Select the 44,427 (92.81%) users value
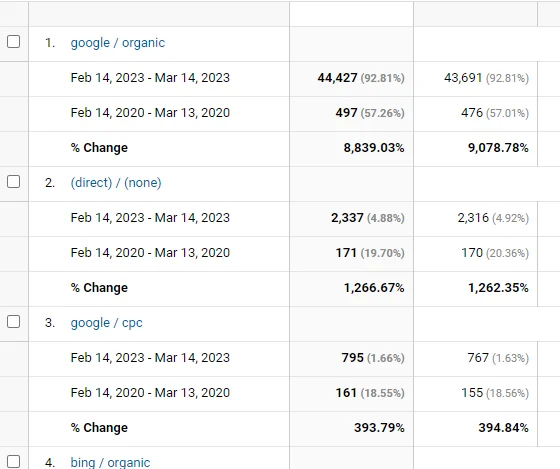Screen dimensions: 560x469 point(361,78)
